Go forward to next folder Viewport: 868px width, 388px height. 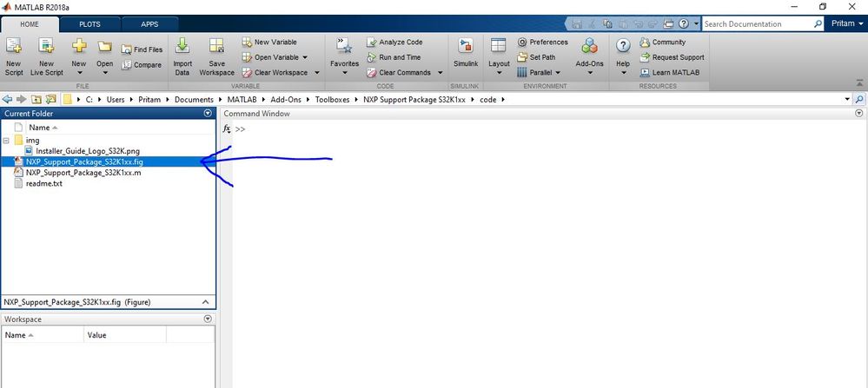(x=21, y=100)
